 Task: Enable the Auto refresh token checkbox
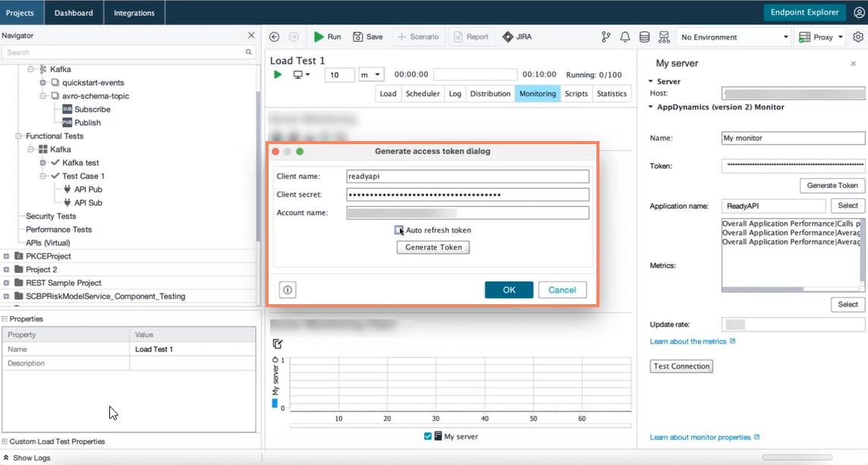point(400,230)
